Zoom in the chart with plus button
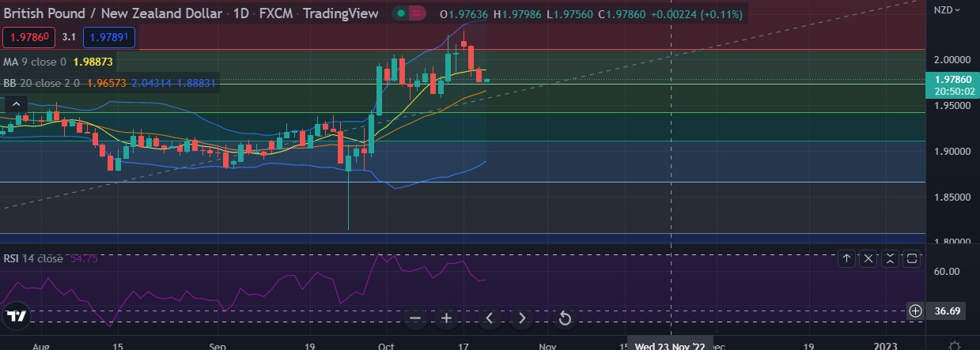Image resolution: width=980 pixels, height=350 pixels. click(x=446, y=318)
